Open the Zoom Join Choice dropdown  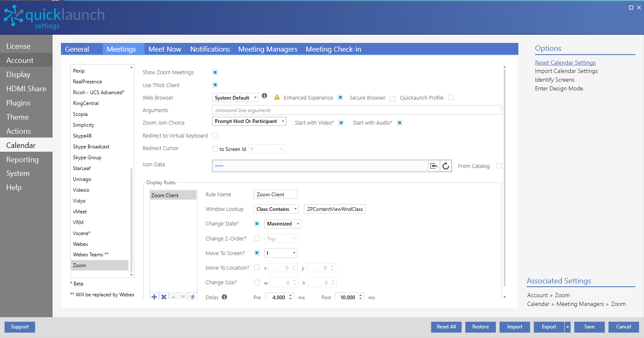[x=248, y=121]
